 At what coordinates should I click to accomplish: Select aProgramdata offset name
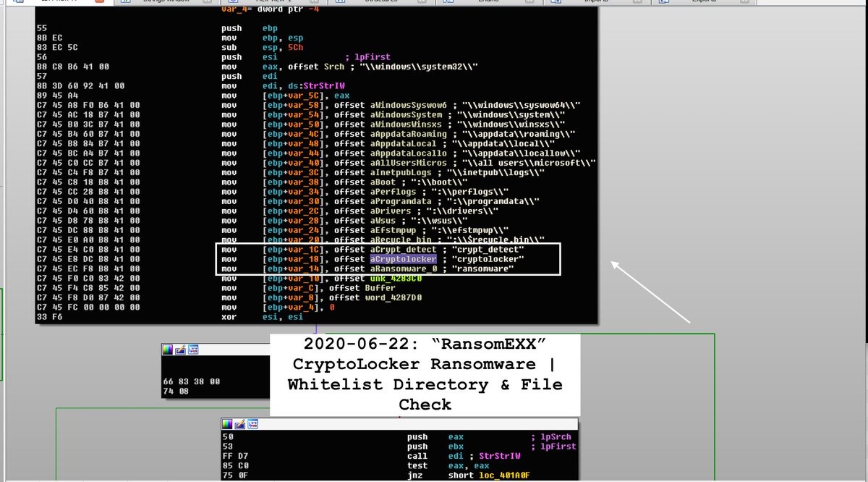(401, 202)
